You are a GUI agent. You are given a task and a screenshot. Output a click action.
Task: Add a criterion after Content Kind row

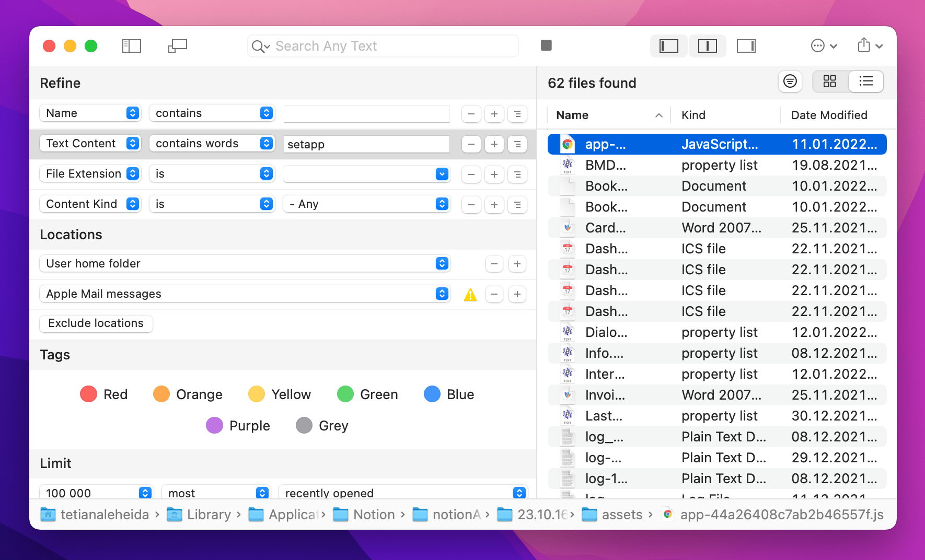pyautogui.click(x=494, y=205)
